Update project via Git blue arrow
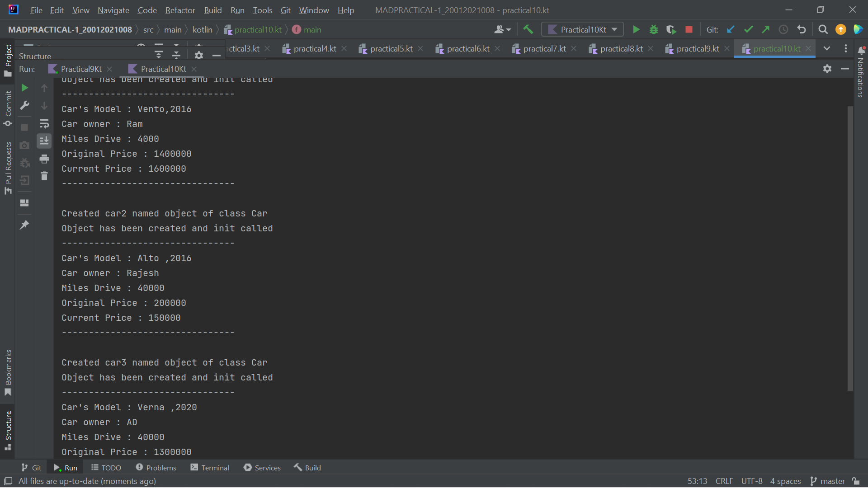The height and width of the screenshot is (488, 868). [731, 30]
